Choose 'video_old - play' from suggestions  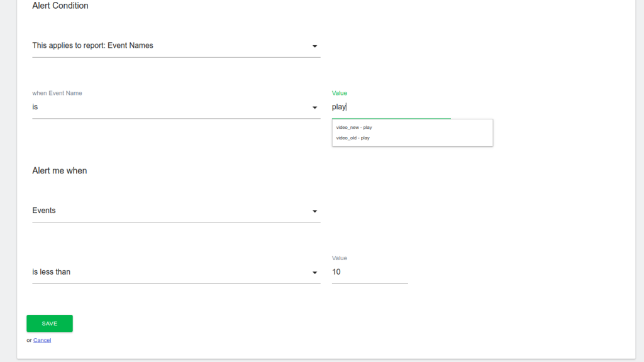click(x=353, y=138)
